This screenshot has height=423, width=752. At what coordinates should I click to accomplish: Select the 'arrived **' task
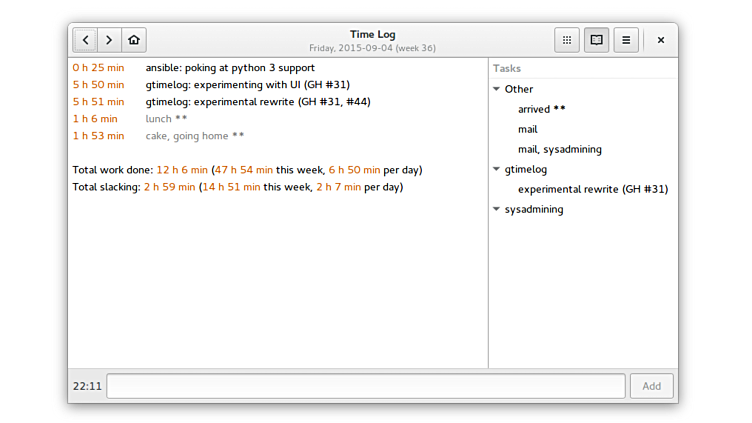542,109
